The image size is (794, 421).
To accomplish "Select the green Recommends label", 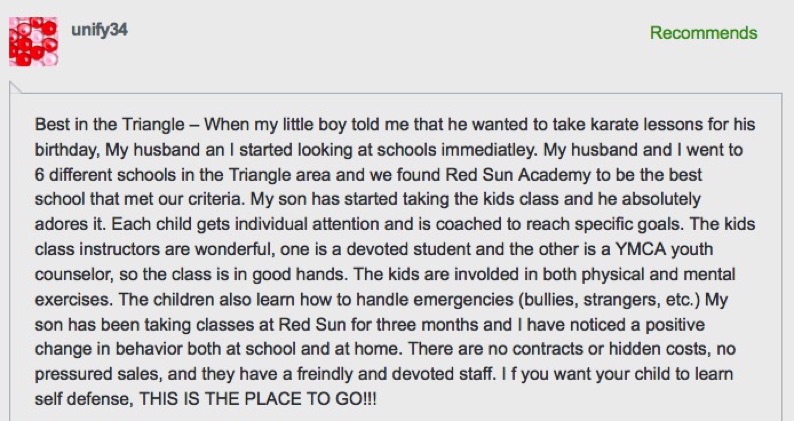I will click(704, 33).
